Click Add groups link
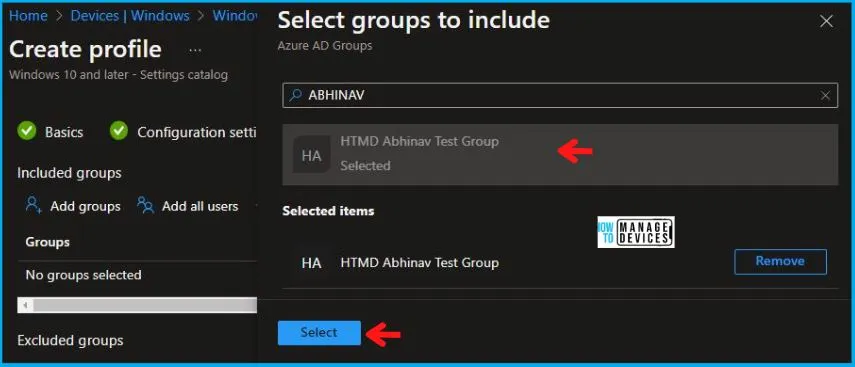This screenshot has width=855, height=367. pos(85,206)
